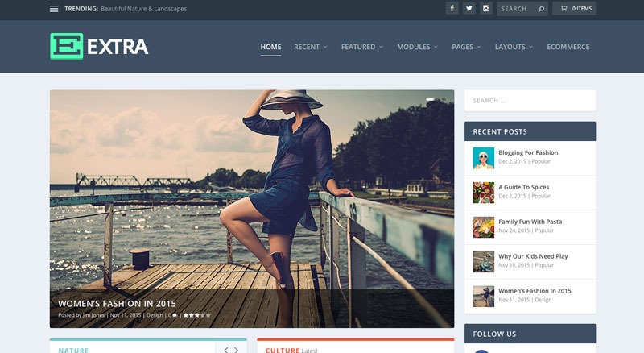Focus the sidebar search field
644x353 pixels.
[530, 101]
